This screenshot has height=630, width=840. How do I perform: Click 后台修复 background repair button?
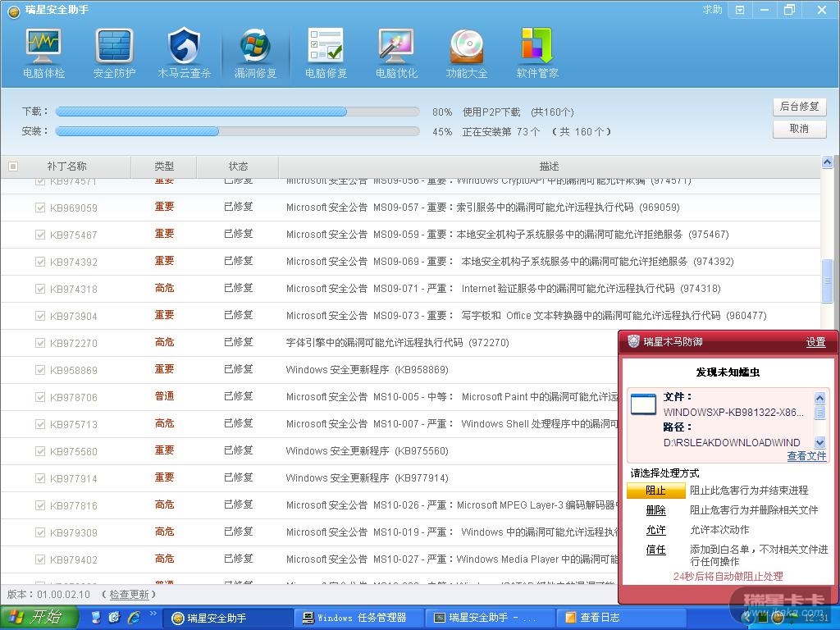coord(799,107)
